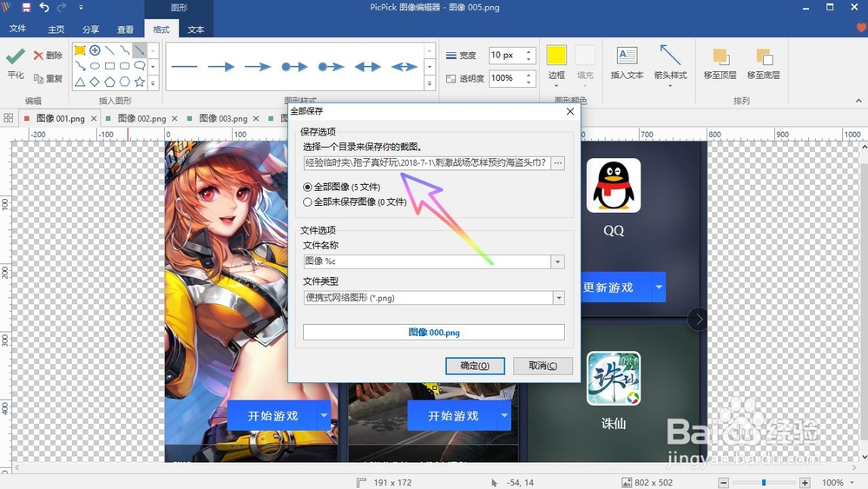Open the quick access toolbar customize arrow
The width and height of the screenshot is (868, 489).
pyautogui.click(x=81, y=8)
